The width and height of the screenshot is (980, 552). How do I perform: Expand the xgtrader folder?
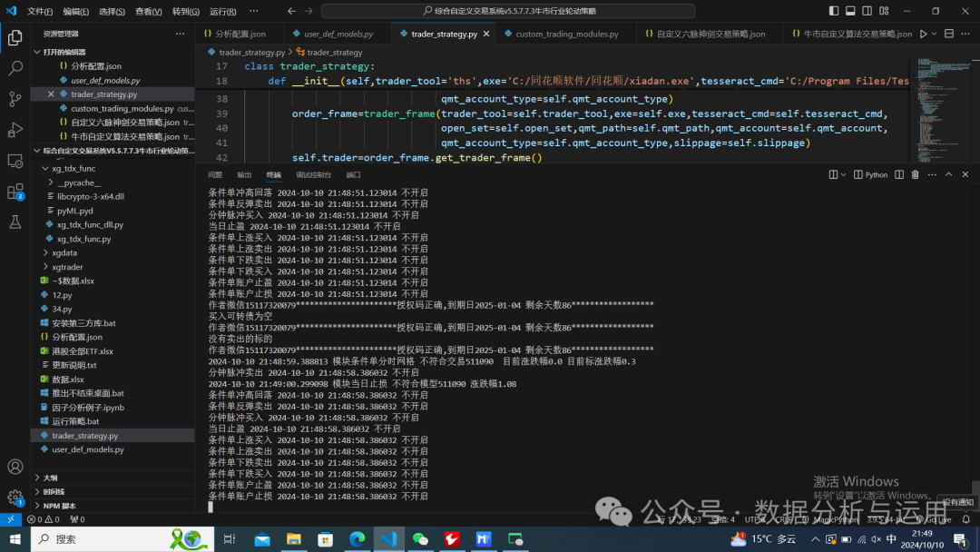coord(113,267)
